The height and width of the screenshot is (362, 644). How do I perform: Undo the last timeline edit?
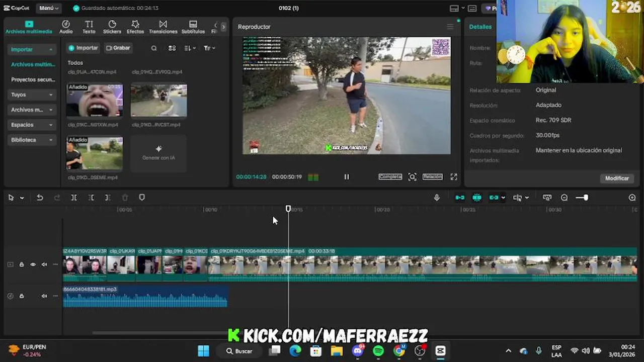40,198
